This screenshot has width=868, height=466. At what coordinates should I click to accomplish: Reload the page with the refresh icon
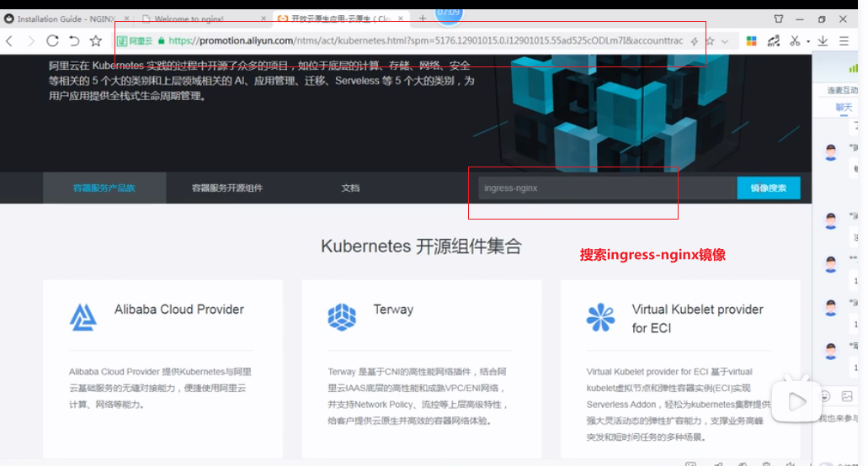click(x=52, y=40)
